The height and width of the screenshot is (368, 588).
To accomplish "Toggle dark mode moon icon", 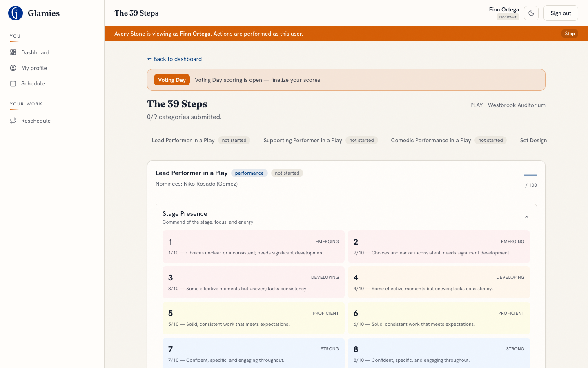I will pos(531,13).
